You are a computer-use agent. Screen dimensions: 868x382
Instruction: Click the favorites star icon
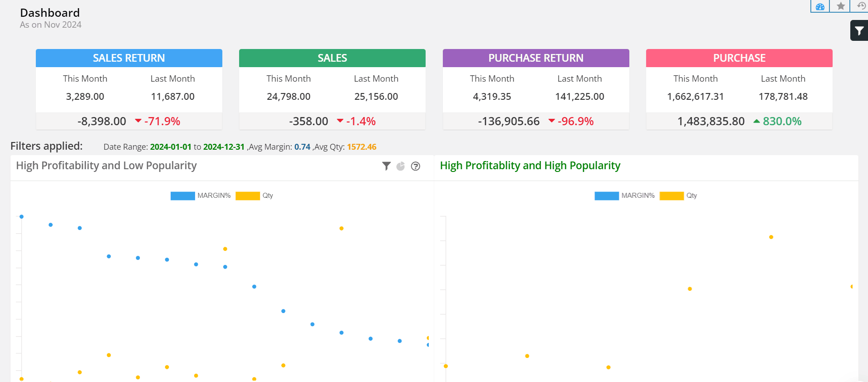click(840, 6)
